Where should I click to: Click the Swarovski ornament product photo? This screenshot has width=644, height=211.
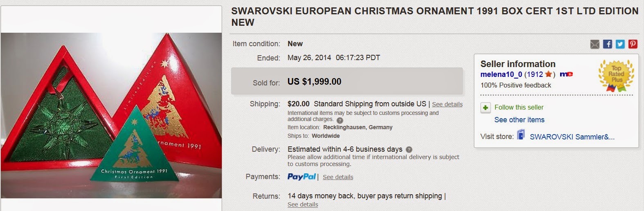coord(111,115)
